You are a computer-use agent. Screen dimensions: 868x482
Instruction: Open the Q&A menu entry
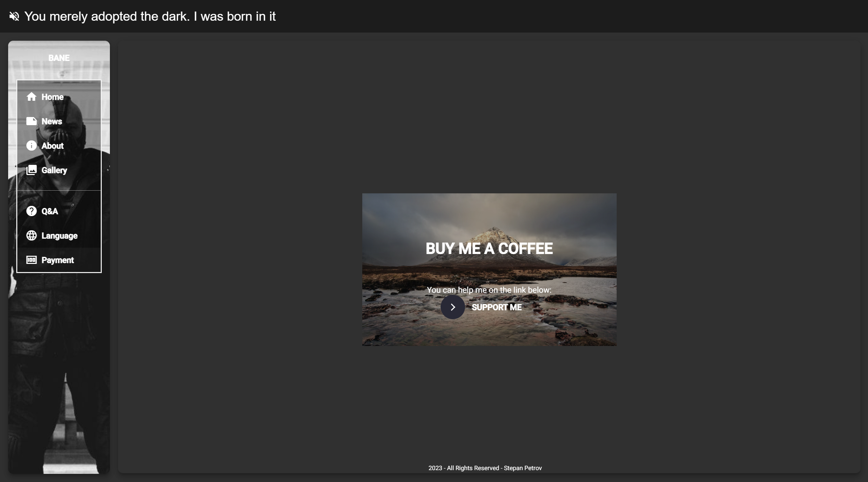click(x=50, y=211)
